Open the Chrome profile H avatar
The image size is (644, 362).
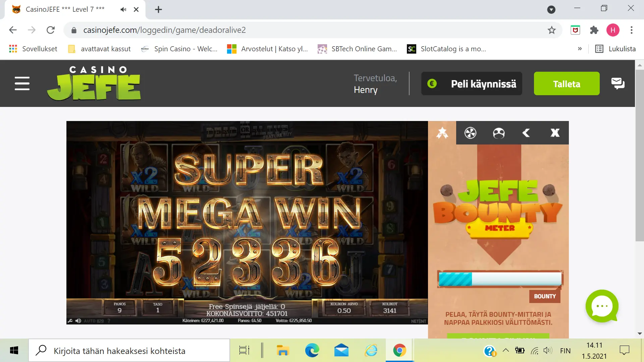613,30
